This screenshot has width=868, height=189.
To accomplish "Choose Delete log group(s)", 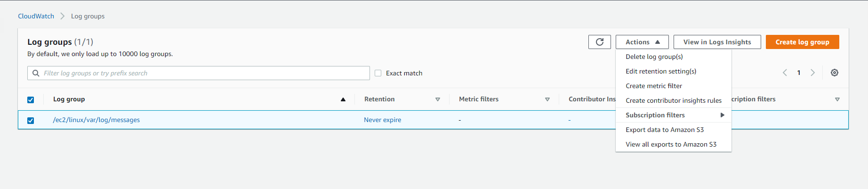I will [x=654, y=57].
